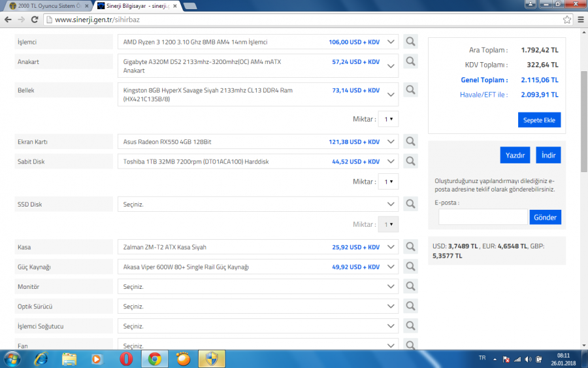Click Chrome icon in taskbar
588x368 pixels.
click(154, 360)
